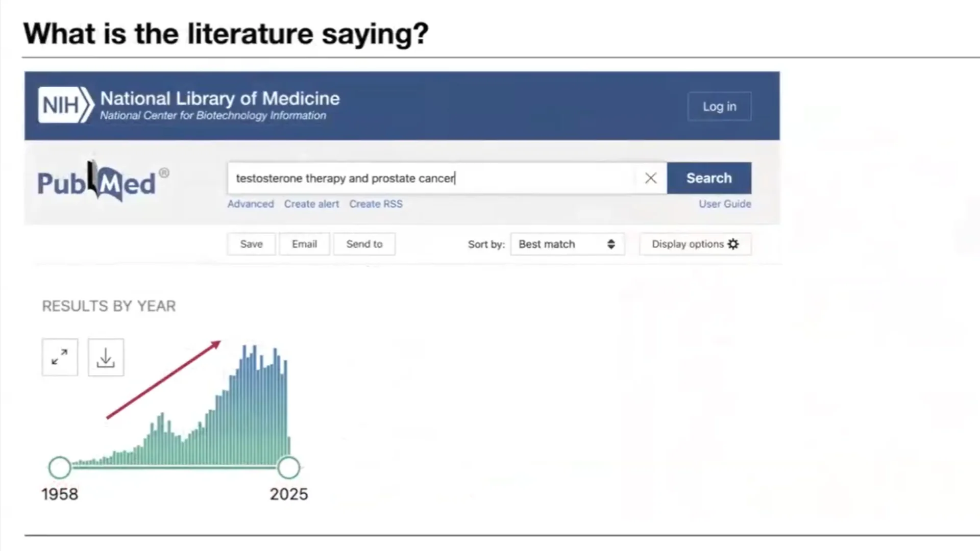980x551 pixels.
Task: Click the 1958 timeline slider handle
Action: 60,467
